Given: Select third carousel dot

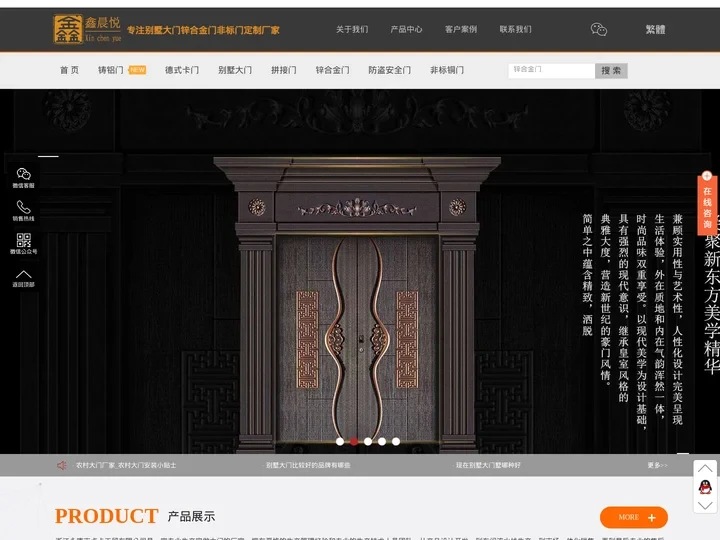Looking at the screenshot, I should click(x=368, y=441).
